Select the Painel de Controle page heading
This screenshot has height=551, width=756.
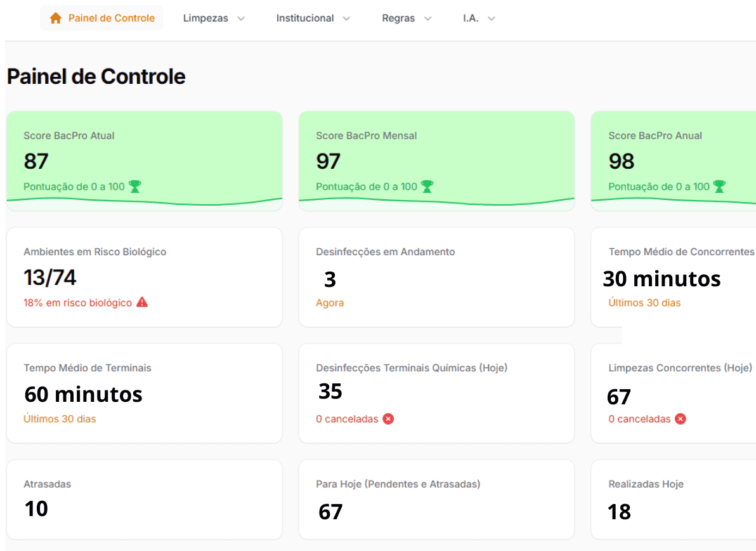[96, 76]
